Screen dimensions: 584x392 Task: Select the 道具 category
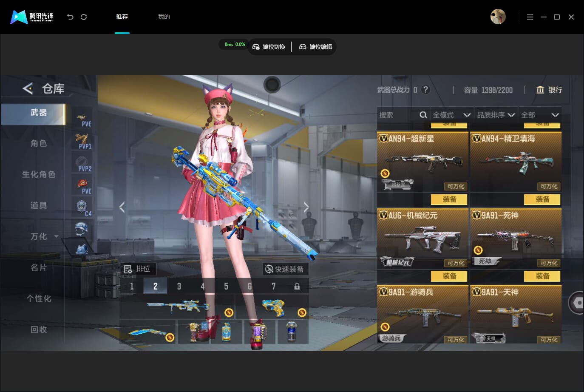[38, 205]
